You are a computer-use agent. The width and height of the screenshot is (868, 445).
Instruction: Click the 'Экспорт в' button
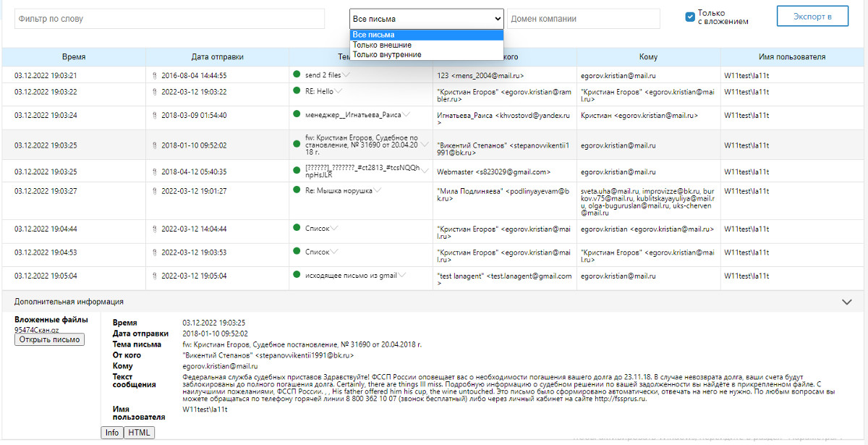pyautogui.click(x=812, y=16)
